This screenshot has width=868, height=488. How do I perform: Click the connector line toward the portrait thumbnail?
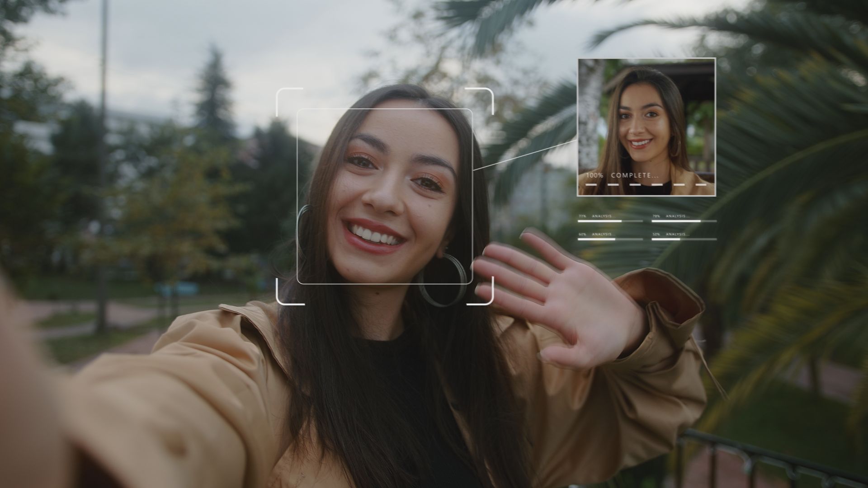525,156
